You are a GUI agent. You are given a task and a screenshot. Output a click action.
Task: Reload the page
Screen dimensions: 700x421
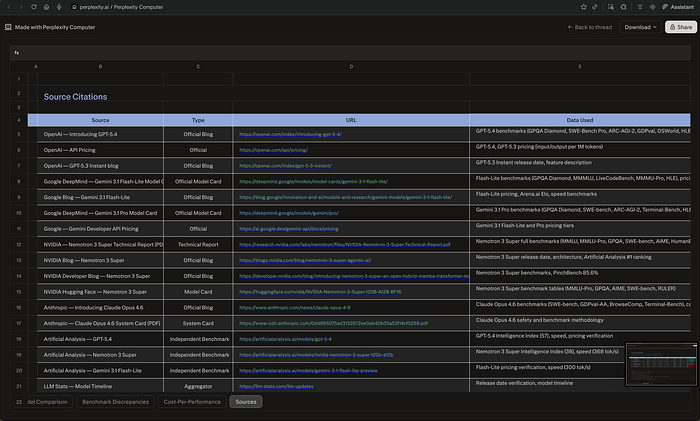[34, 7]
